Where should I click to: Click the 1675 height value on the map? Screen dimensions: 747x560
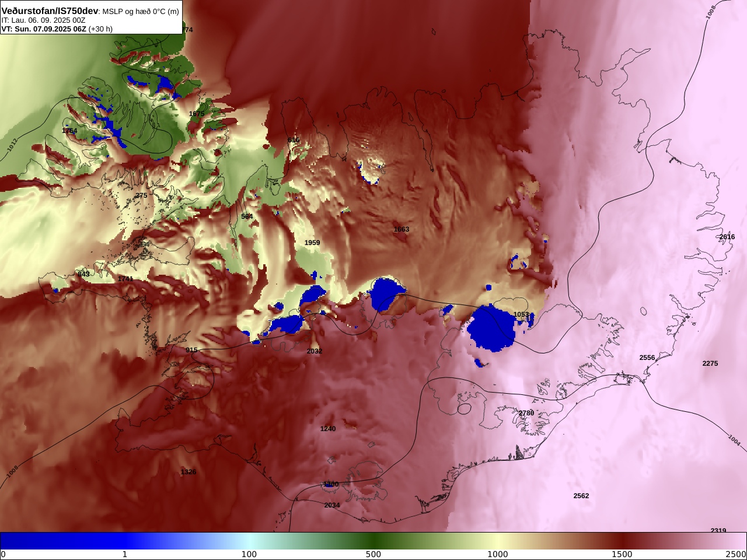click(197, 114)
